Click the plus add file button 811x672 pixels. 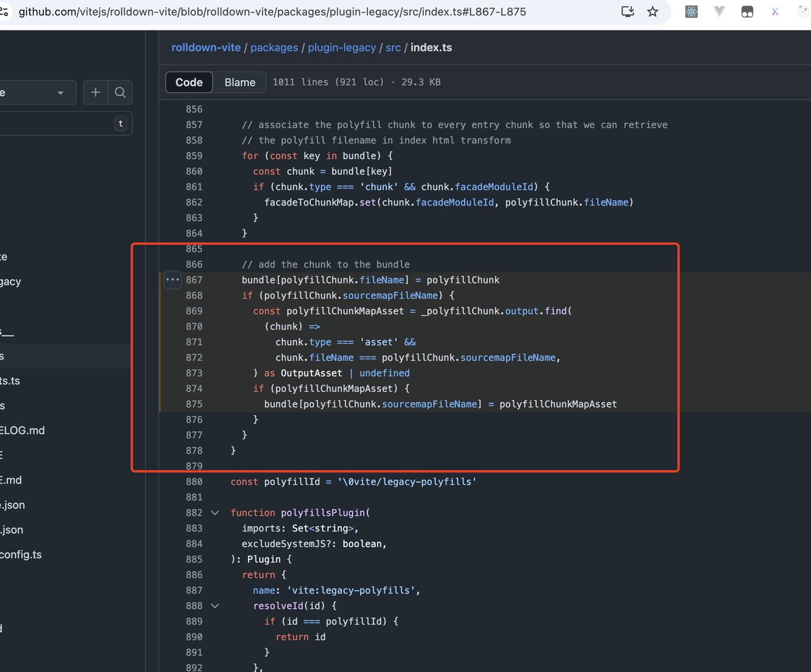click(x=95, y=93)
